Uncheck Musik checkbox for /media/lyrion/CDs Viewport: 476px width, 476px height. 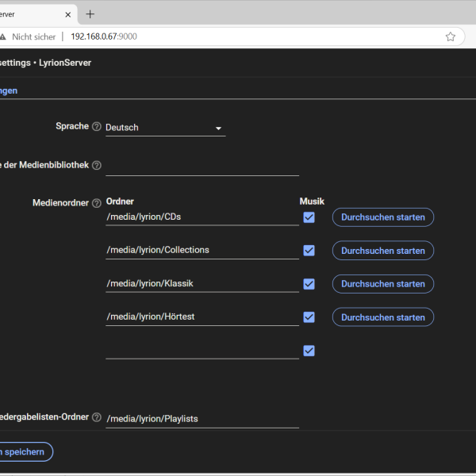tap(309, 217)
